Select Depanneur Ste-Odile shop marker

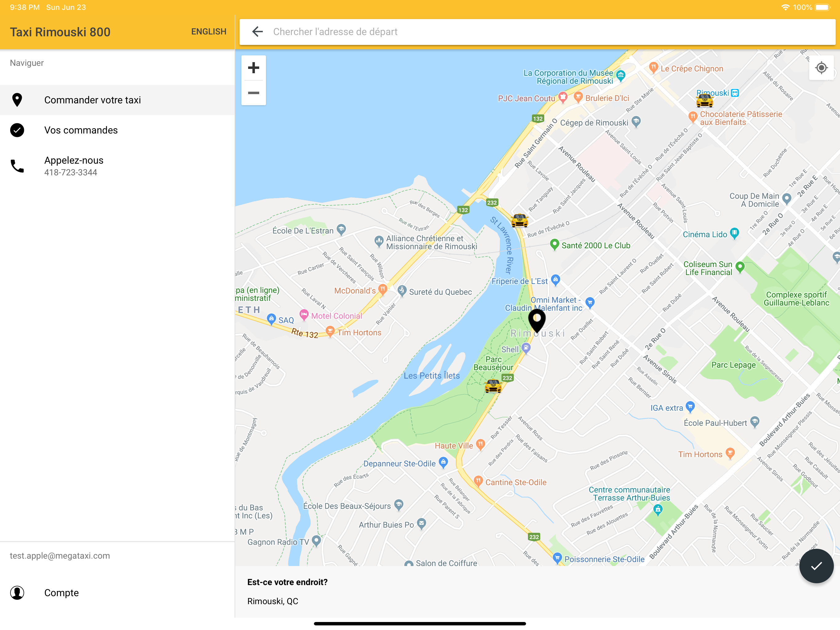point(443,462)
